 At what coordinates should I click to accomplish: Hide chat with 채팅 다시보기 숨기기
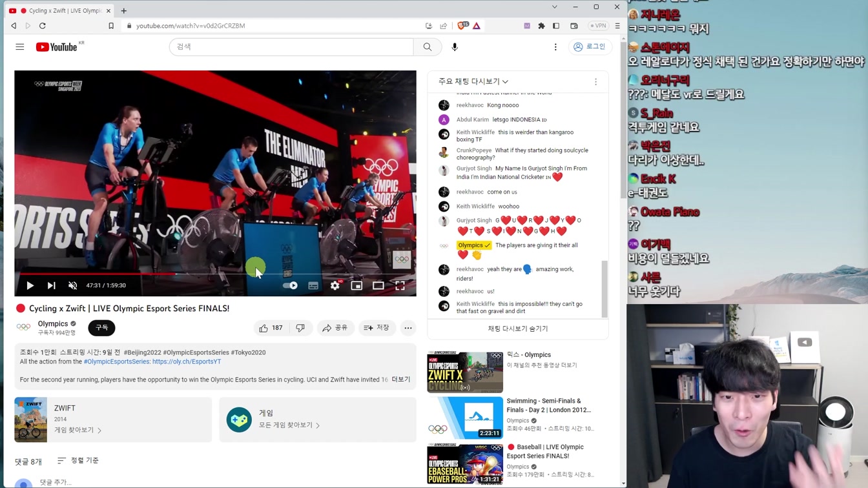[518, 329]
